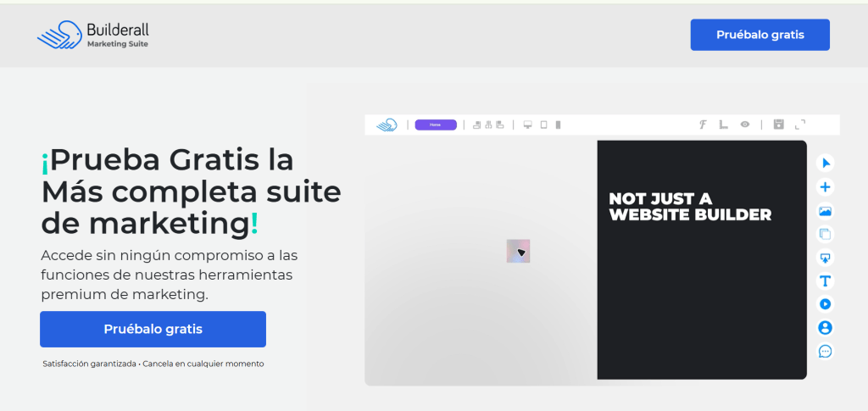This screenshot has width=868, height=411.
Task: Switch to the mobile phone view icon
Action: coord(558,125)
